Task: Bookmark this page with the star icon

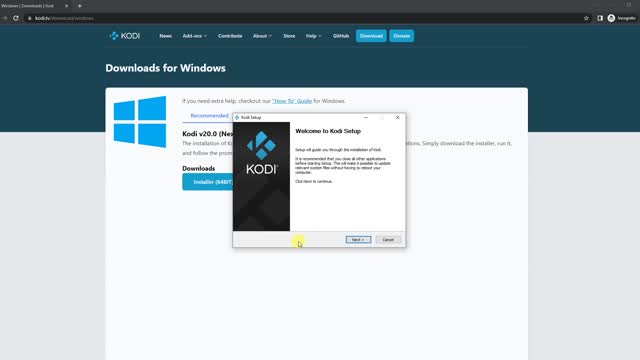Action: (586, 18)
